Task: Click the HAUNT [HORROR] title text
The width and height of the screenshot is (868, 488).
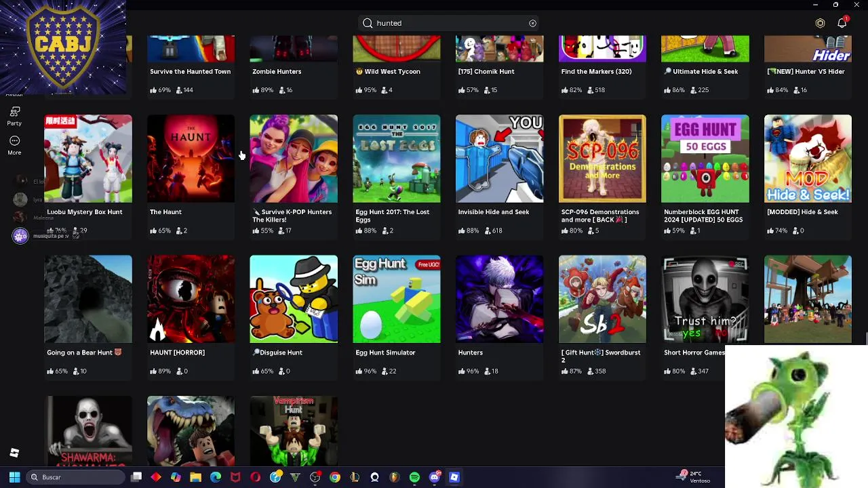Action: pos(177,352)
